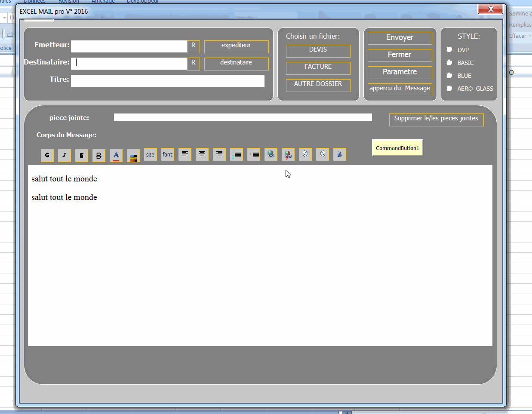The image size is (532, 414).
Task: Apply a numbered list to the message
Action: [x=236, y=155]
